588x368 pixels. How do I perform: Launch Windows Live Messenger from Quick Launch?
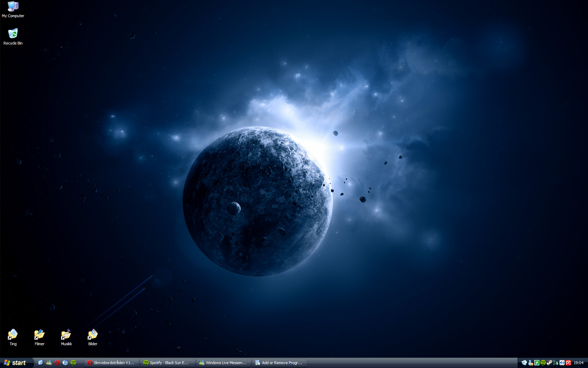click(49, 363)
